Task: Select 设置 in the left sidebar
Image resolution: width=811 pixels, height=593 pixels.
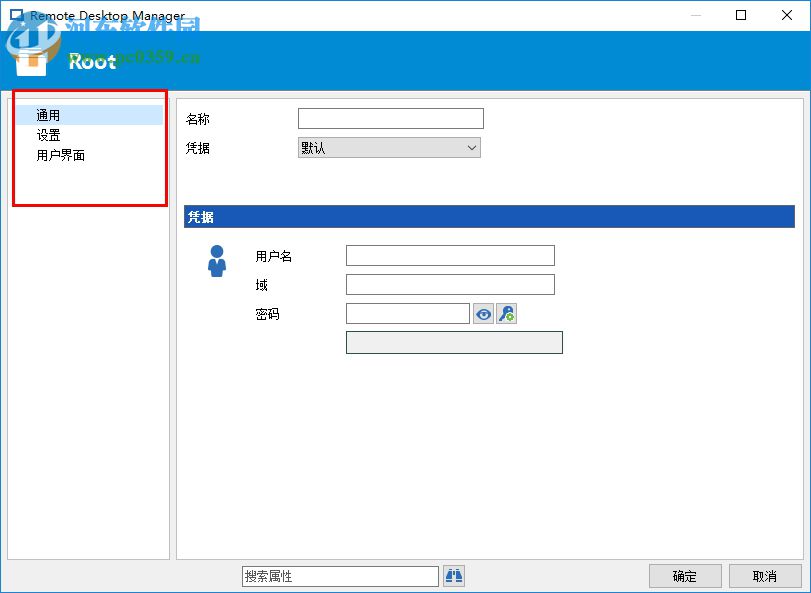Action: coord(45,134)
